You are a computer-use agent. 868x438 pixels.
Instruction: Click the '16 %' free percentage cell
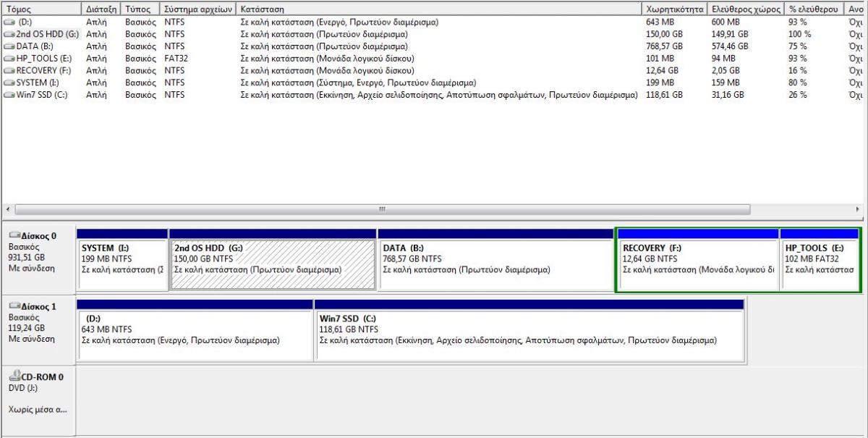pyautogui.click(x=797, y=70)
